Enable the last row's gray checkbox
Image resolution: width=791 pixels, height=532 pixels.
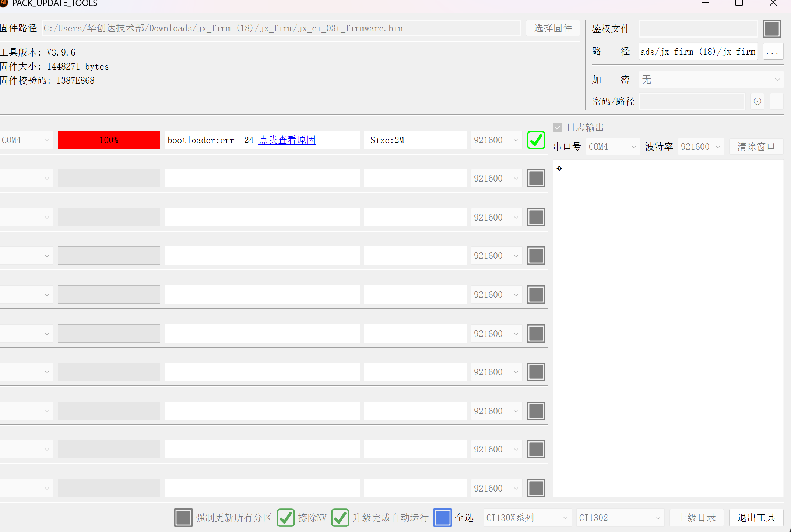coord(536,488)
